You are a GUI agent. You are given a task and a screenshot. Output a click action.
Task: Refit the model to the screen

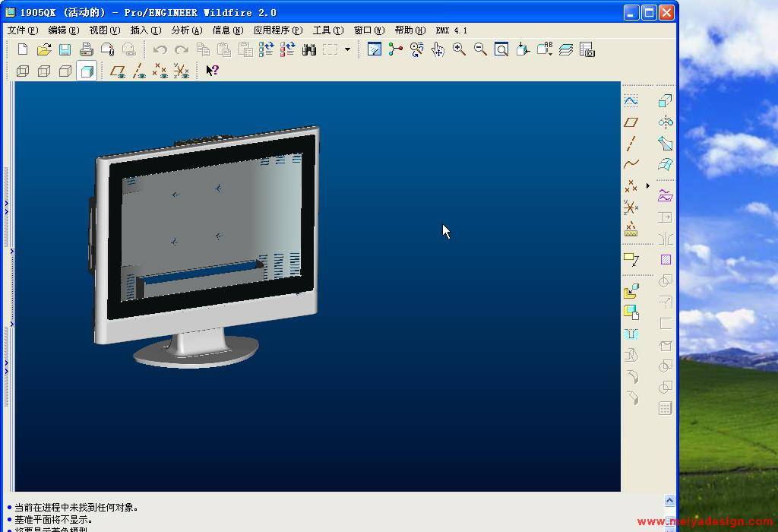pyautogui.click(x=501, y=49)
